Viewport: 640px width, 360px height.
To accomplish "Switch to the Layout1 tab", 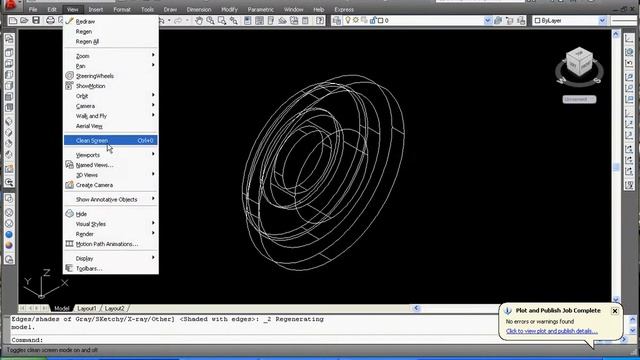I will pyautogui.click(x=87, y=308).
